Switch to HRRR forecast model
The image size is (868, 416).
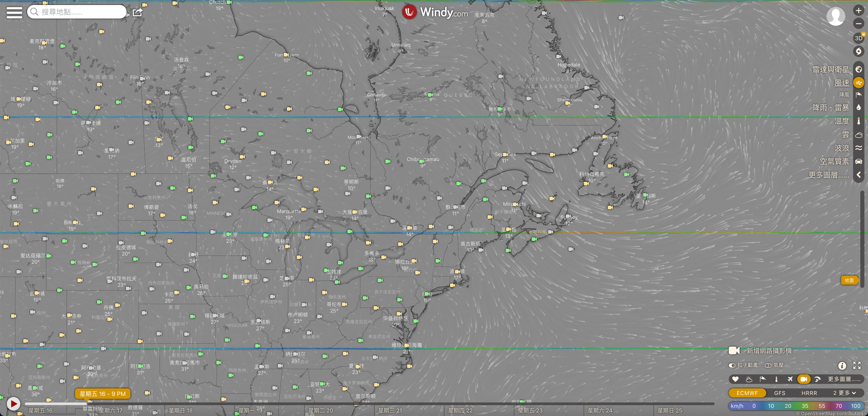(809, 393)
